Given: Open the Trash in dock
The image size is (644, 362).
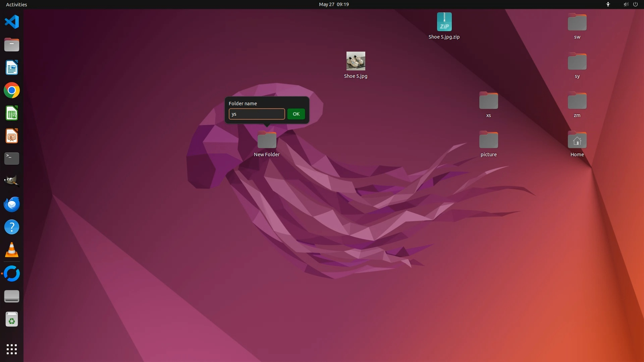Looking at the screenshot, I should (x=12, y=319).
